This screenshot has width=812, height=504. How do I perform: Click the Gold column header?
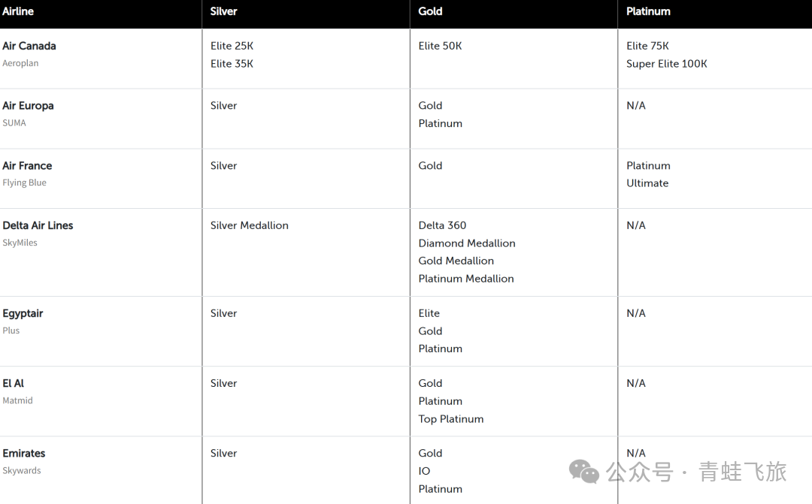430,11
